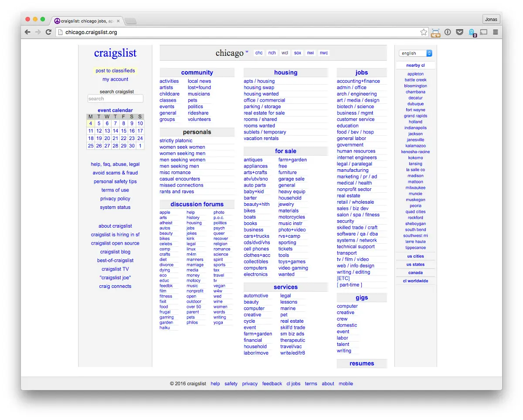Expand the us cities section

click(415, 256)
